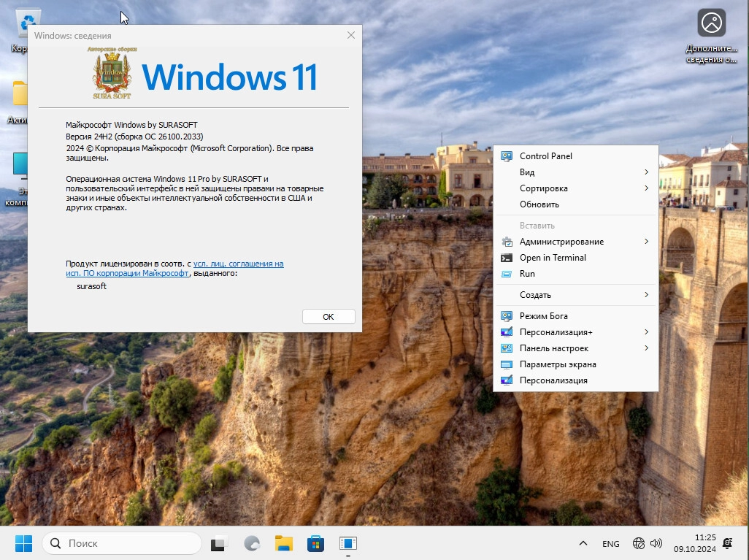Open Режим Бога from the context menu
Image resolution: width=749 pixels, height=560 pixels.
click(x=543, y=316)
